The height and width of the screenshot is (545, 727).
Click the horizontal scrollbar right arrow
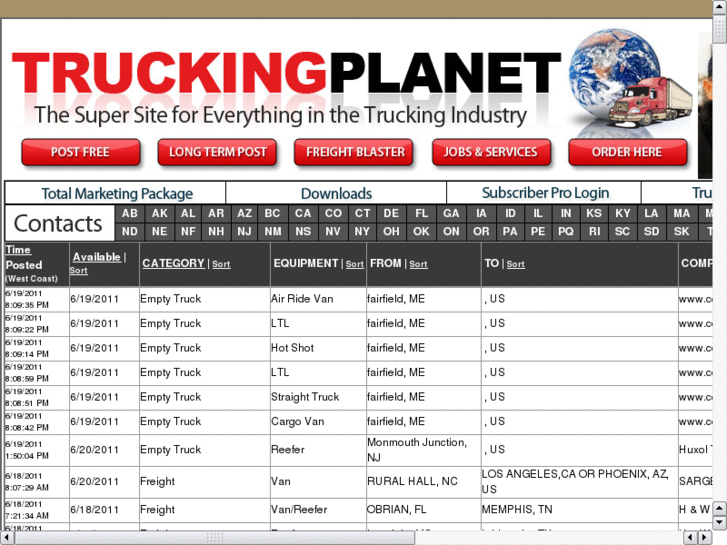(705, 538)
